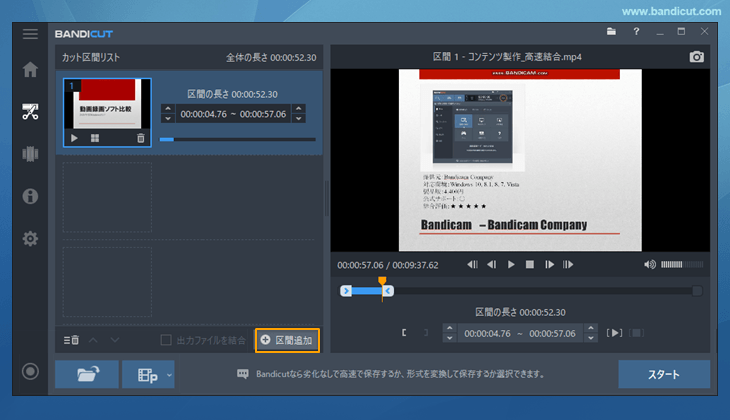The height and width of the screenshot is (420, 730).
Task: Select the Join mode icon
Action: [x=30, y=154]
